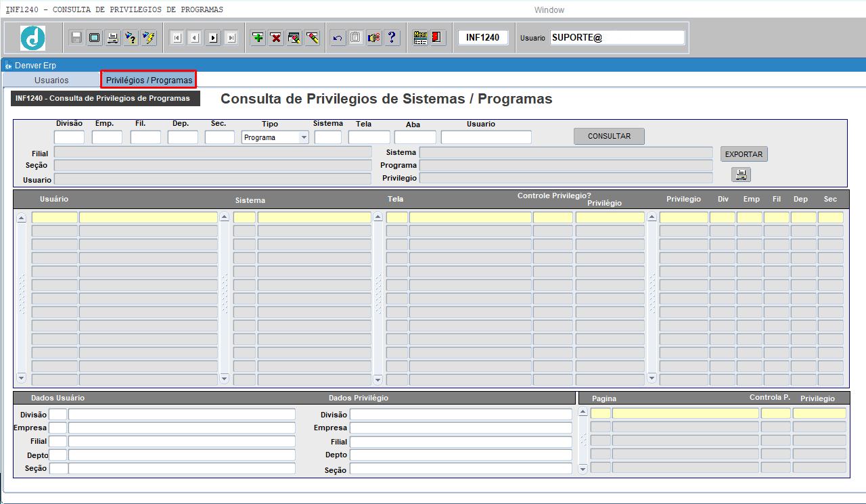Select the Privilégios / Programas tab
This screenshot has width=866, height=504.
tap(149, 80)
